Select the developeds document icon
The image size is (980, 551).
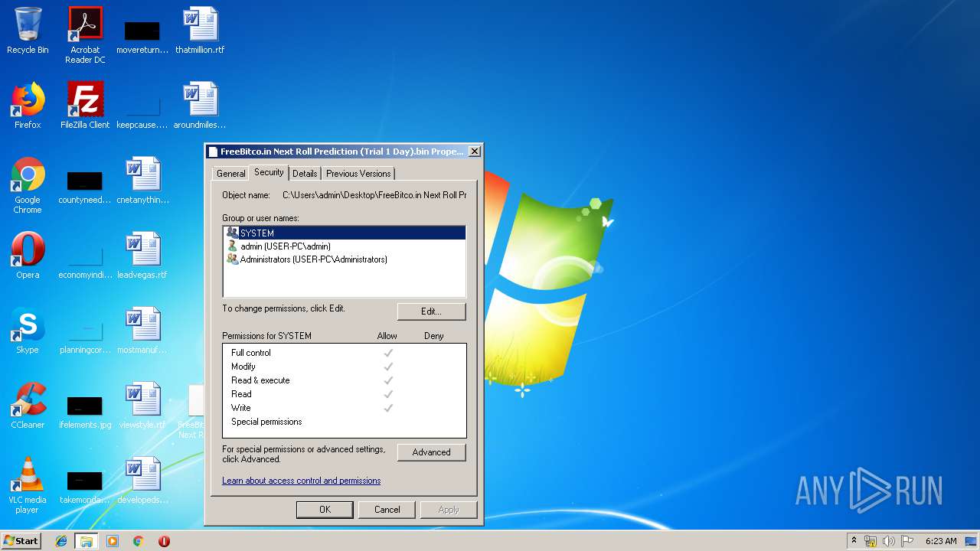click(x=142, y=481)
